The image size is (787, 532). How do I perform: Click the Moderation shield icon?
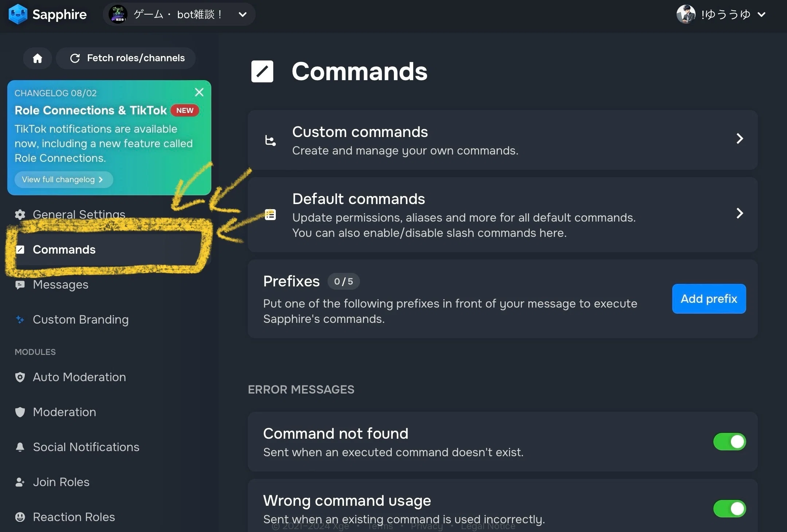(x=20, y=412)
